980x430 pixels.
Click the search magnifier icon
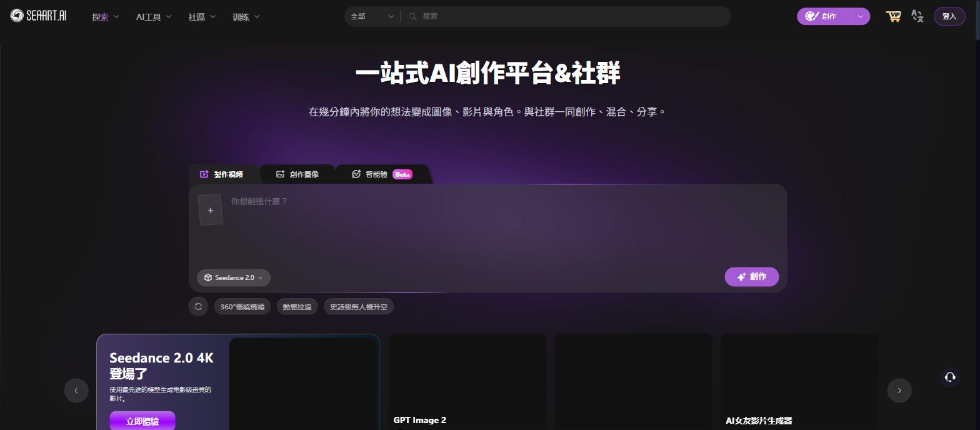point(412,16)
